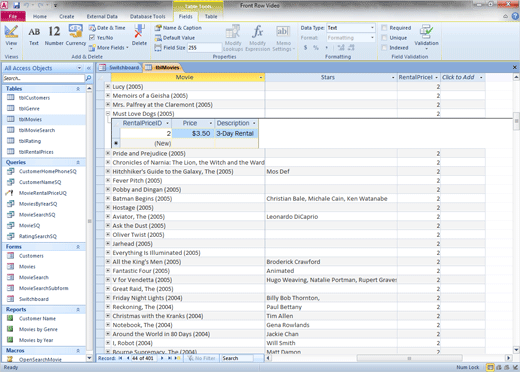Open Name & Caption settings
The height and width of the screenshot is (372, 520).
pyautogui.click(x=178, y=28)
